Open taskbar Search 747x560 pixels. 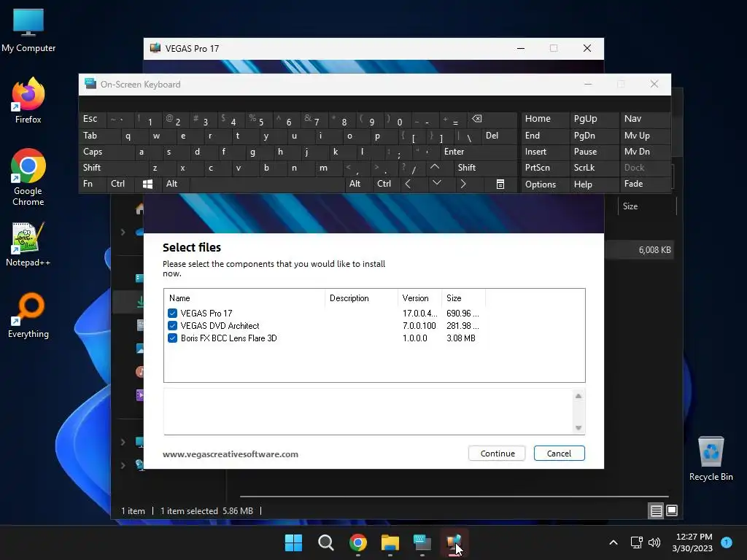click(326, 542)
